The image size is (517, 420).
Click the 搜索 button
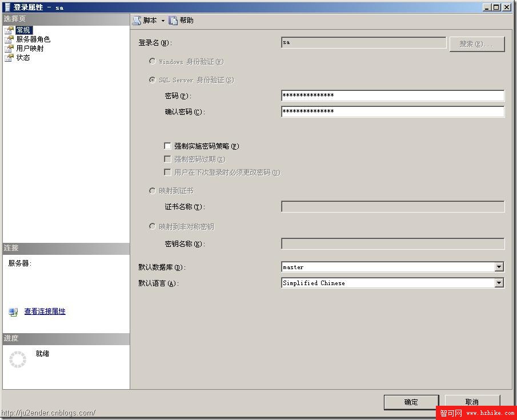477,44
